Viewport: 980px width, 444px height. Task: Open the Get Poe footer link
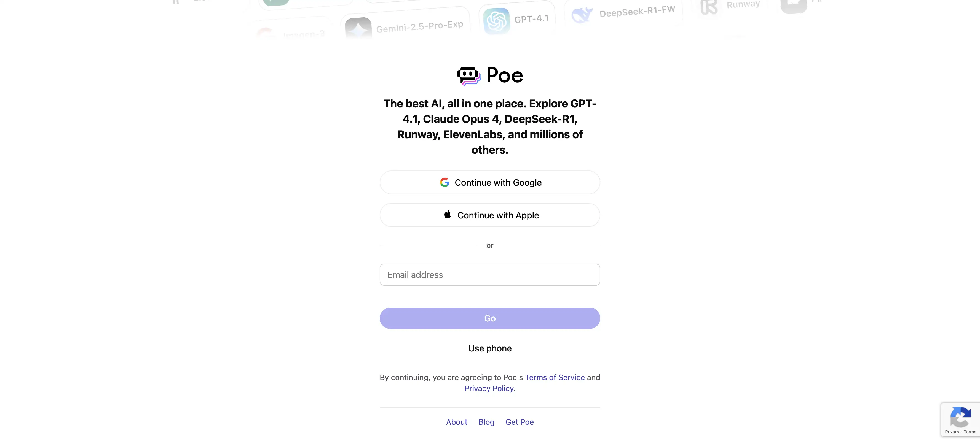pyautogui.click(x=519, y=422)
